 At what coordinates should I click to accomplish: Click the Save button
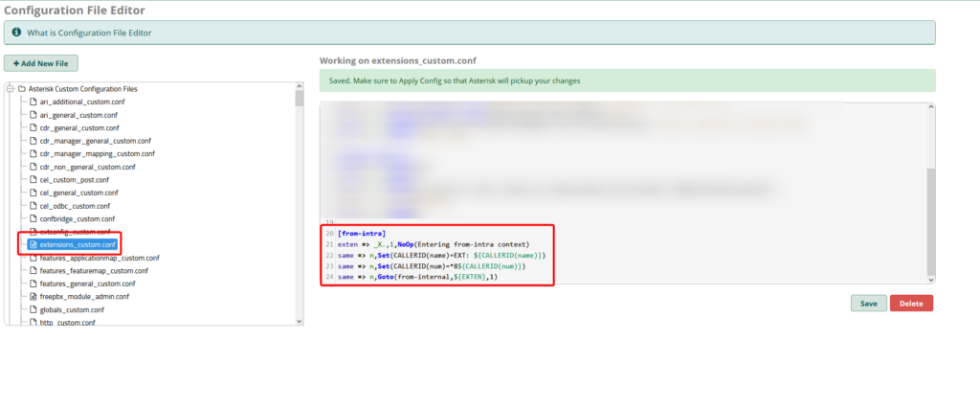(869, 304)
